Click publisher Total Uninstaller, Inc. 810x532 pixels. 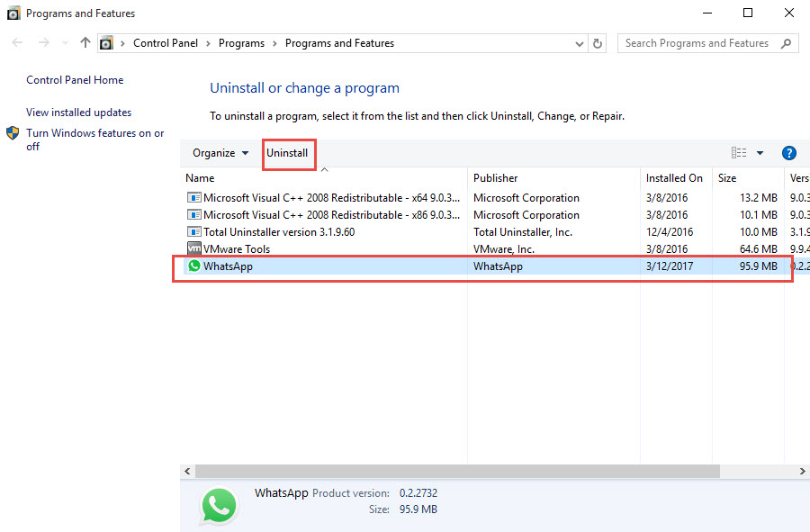523,232
